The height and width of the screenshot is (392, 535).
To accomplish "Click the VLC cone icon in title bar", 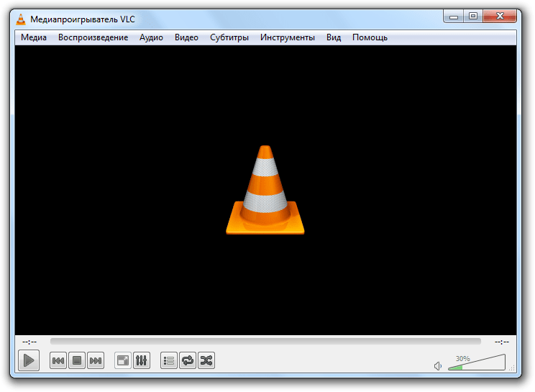I will 21,19.
